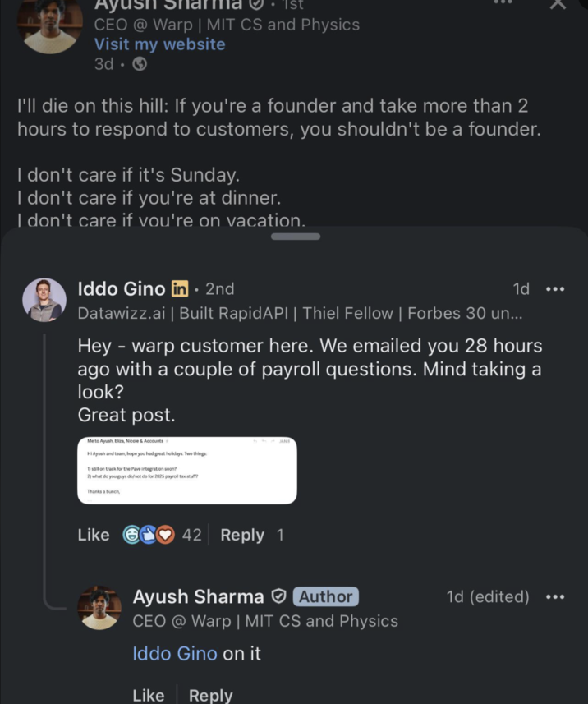Select the laughing reaction emoji on Iddo's comment
Viewport: 588px width, 704px height.
pyautogui.click(x=132, y=534)
